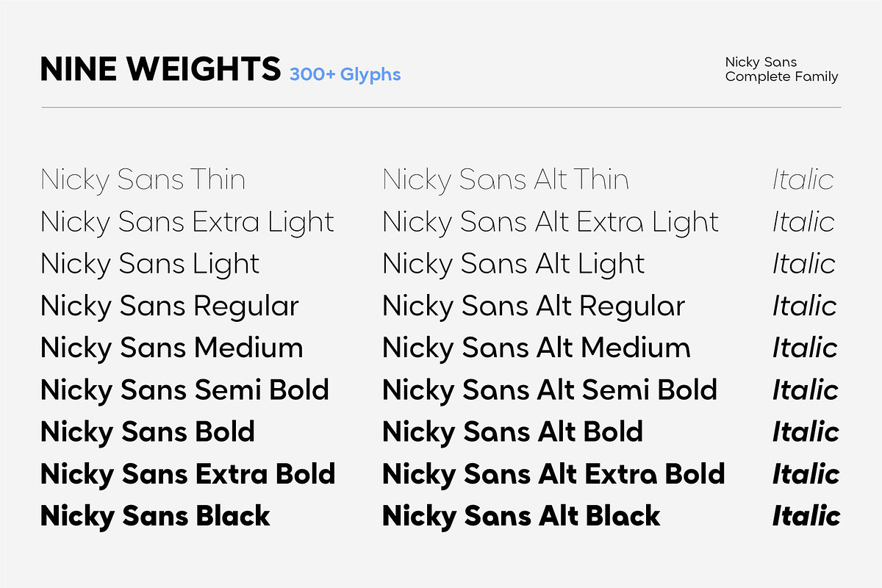Select Italic next to Nicky Sans Alt Semi Bold
Screen dimensions: 882x588
805,390
